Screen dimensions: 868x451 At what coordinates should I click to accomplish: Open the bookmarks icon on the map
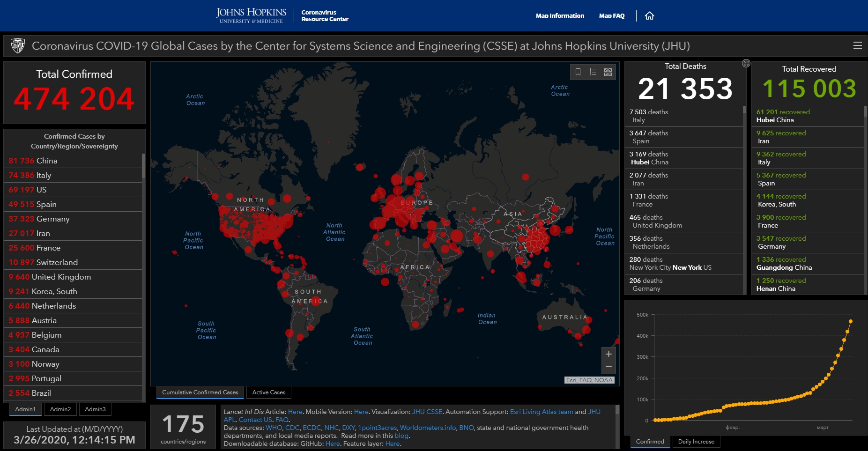[x=578, y=72]
